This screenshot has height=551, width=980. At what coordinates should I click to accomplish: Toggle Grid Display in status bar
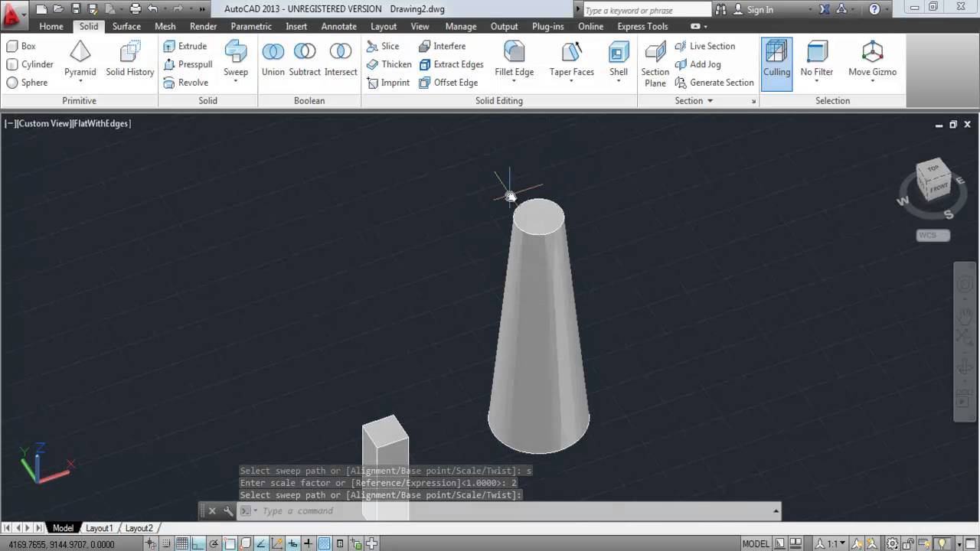pos(182,543)
